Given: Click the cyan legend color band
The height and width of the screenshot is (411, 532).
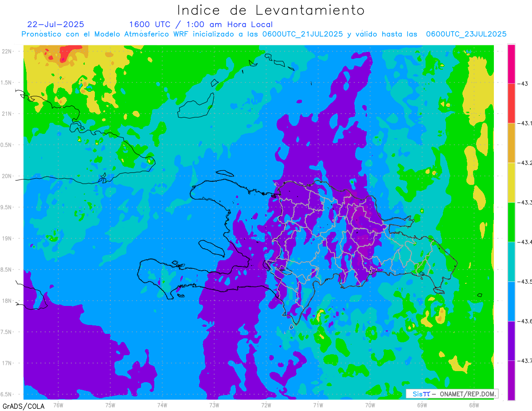Looking at the screenshot, I should pos(511,262).
